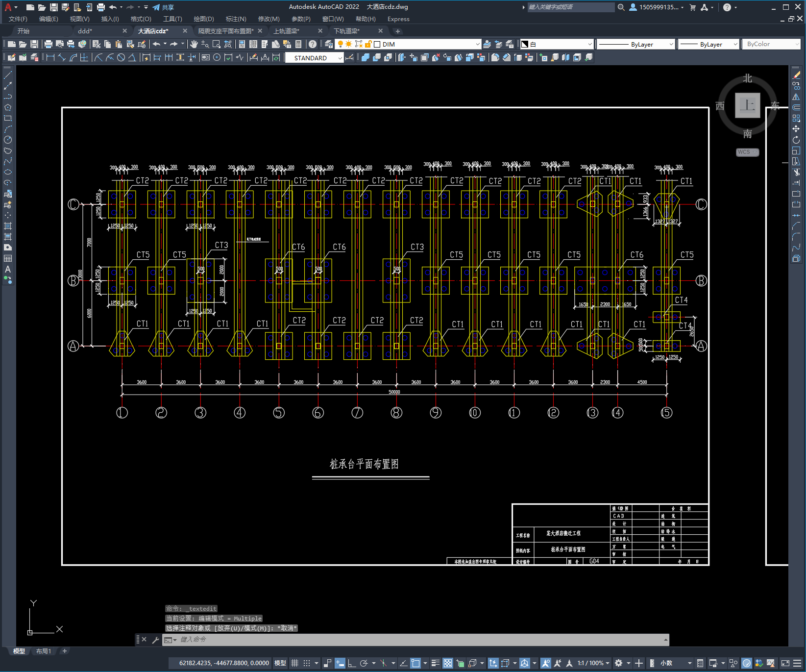Click the Autodesk App Store cart icon
This screenshot has width=806, height=672.
[x=692, y=7]
